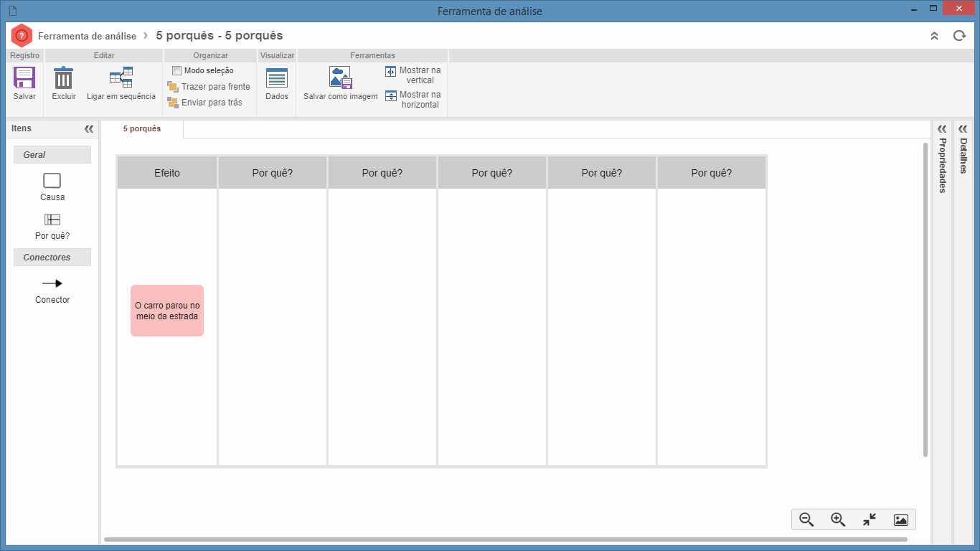Click the Registro ribbon group label
This screenshot has height=551, width=980.
[x=25, y=55]
